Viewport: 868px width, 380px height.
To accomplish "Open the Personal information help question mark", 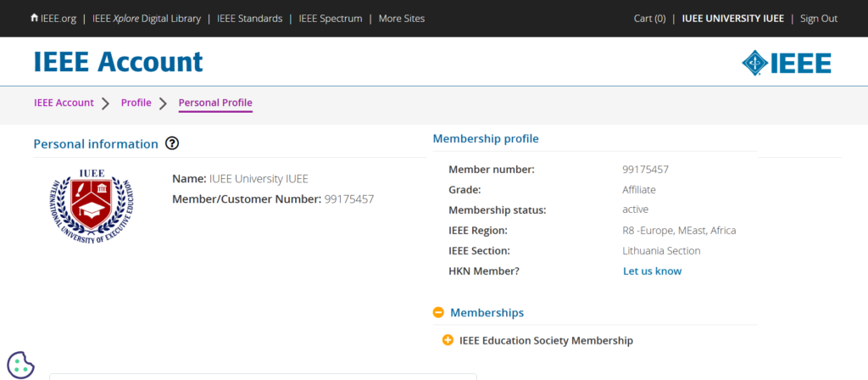I will coord(172,143).
